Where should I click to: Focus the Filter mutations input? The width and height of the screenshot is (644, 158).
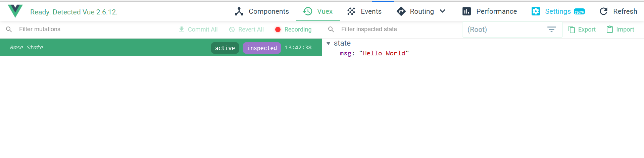pyautogui.click(x=94, y=29)
